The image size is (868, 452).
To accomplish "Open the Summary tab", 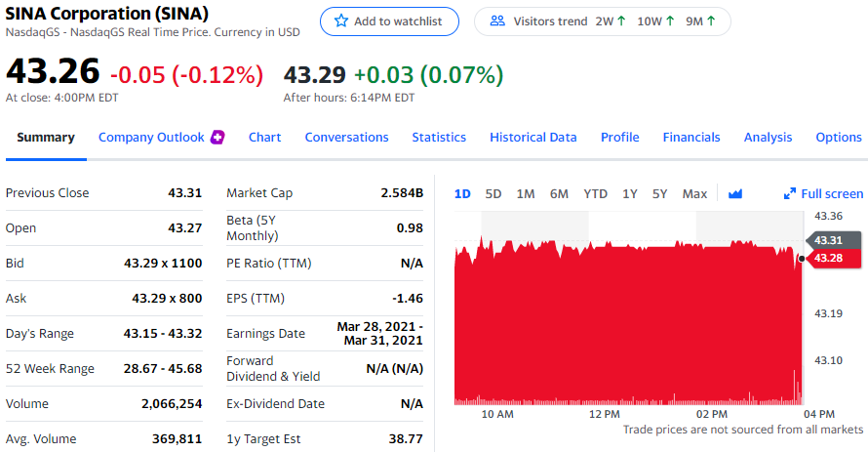I will 46,138.
